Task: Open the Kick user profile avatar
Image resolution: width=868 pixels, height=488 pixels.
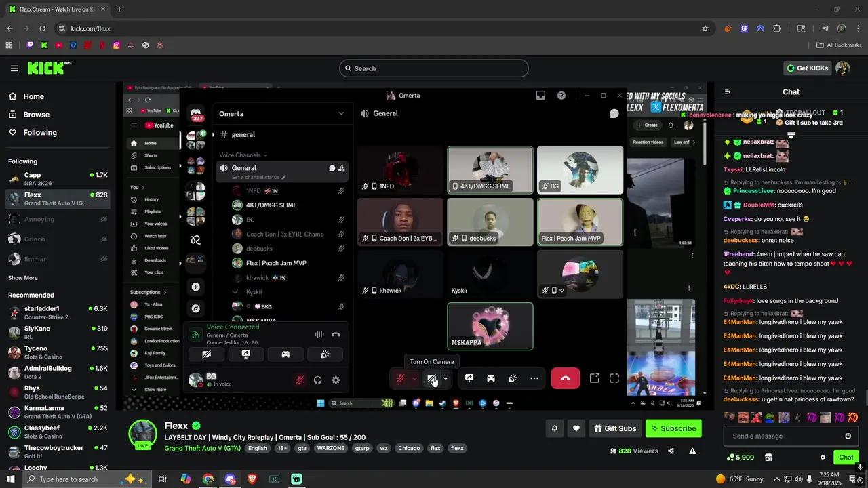Action: [843, 68]
